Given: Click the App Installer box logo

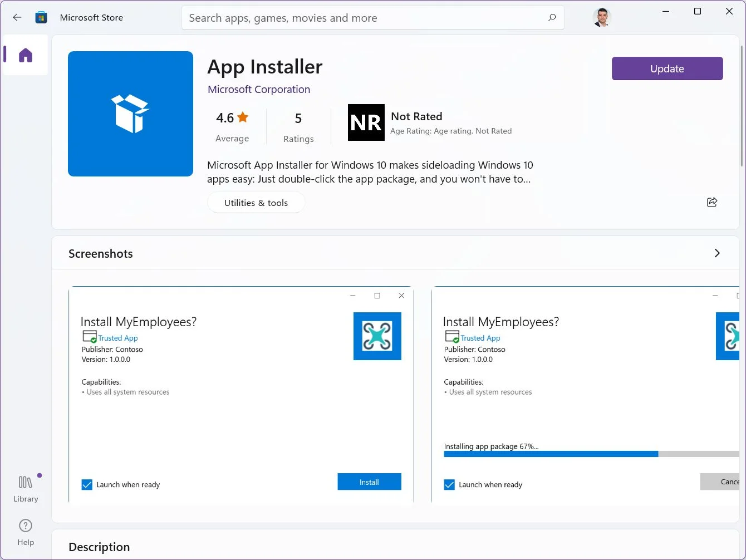Looking at the screenshot, I should [x=130, y=114].
